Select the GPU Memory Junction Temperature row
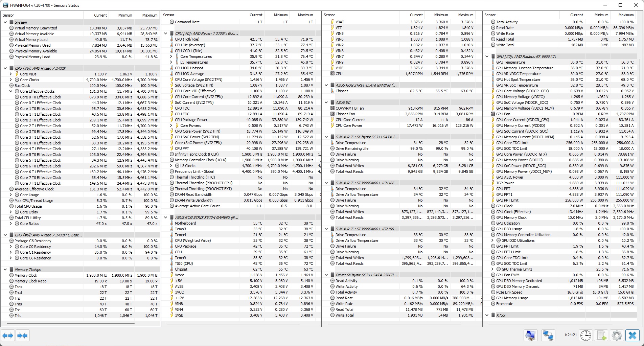The width and height of the screenshot is (644, 346). click(560, 68)
